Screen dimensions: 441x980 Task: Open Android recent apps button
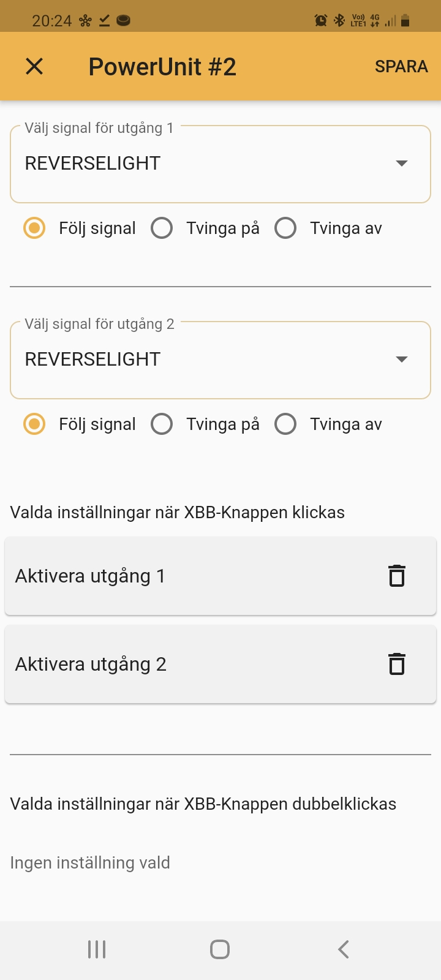97,949
